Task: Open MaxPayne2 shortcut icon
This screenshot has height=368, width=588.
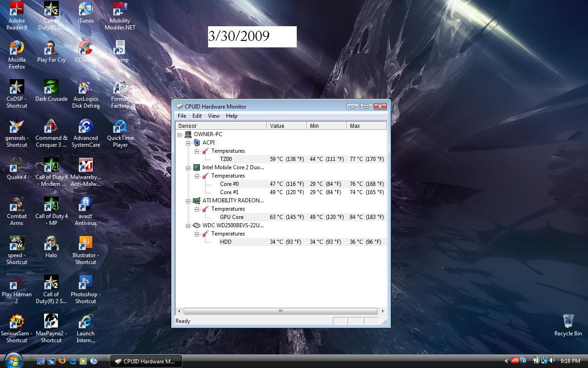Action: point(51,328)
